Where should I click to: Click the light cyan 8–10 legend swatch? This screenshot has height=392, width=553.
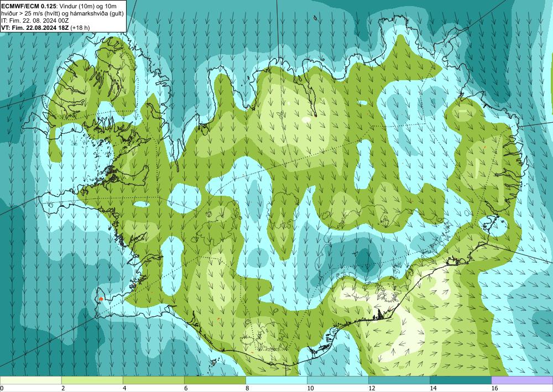click(x=276, y=380)
